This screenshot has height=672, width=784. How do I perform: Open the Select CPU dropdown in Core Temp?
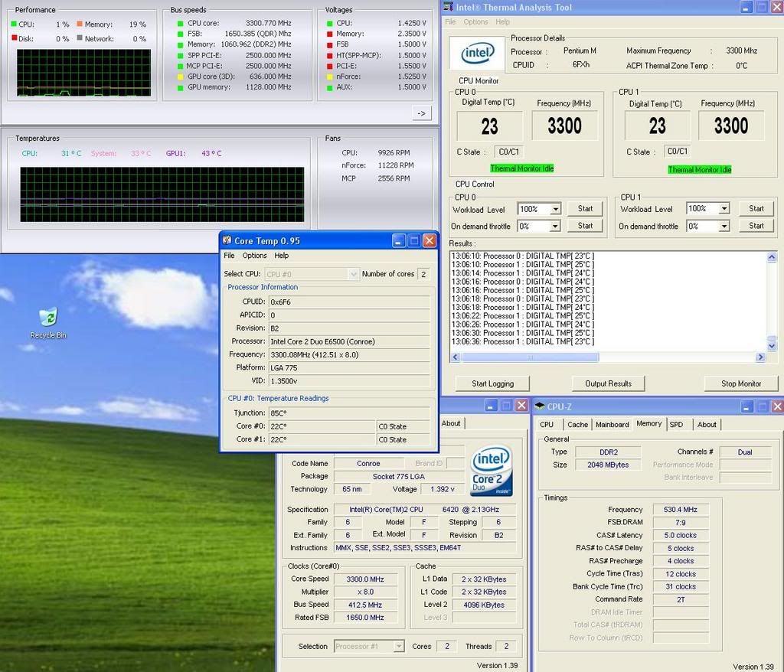351,273
